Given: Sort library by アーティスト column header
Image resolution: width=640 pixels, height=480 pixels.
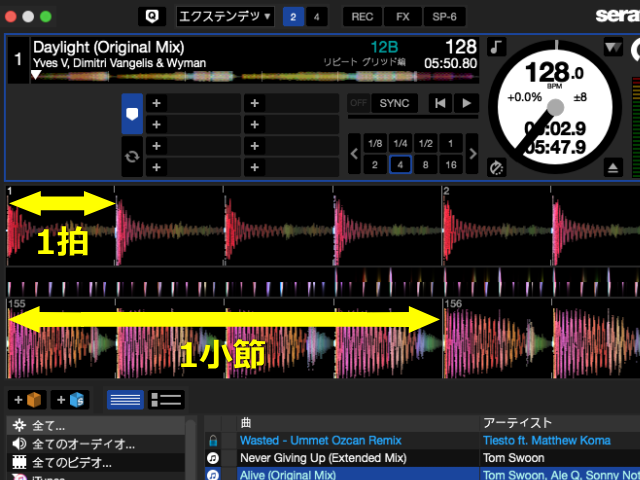Looking at the screenshot, I should click(x=560, y=423).
